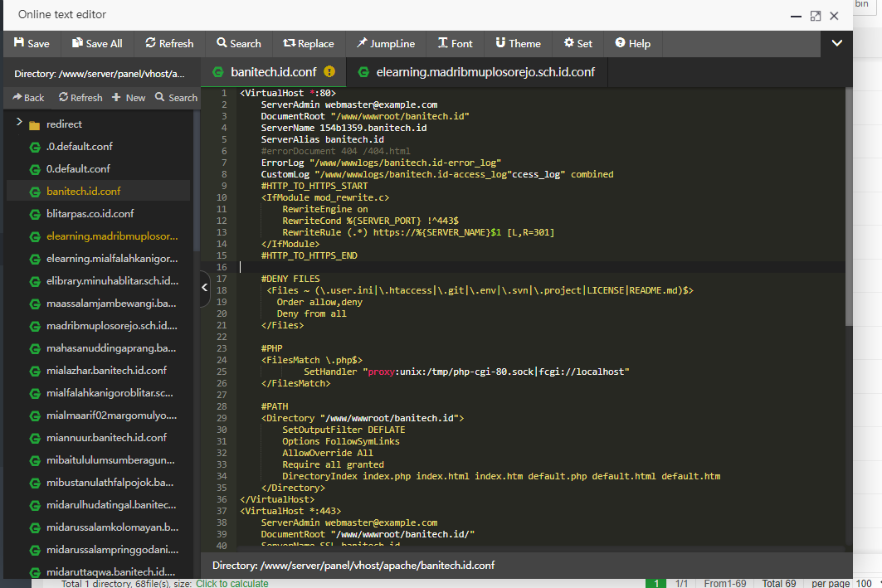The height and width of the screenshot is (588, 882).
Task: Click the Back button in sidebar
Action: point(28,98)
